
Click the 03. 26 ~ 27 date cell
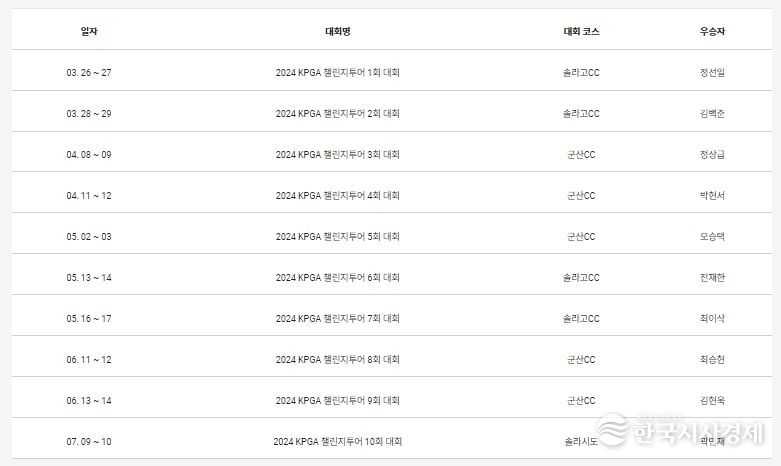coord(89,72)
